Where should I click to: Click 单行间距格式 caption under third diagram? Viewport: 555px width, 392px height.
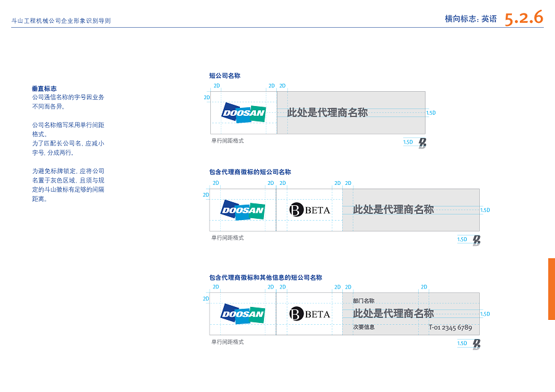click(228, 341)
